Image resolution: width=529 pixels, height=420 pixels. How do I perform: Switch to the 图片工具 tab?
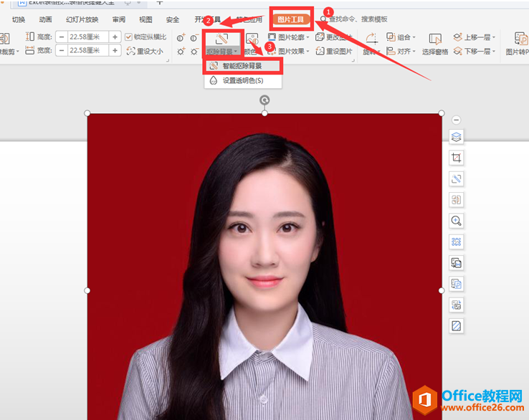[x=290, y=19]
